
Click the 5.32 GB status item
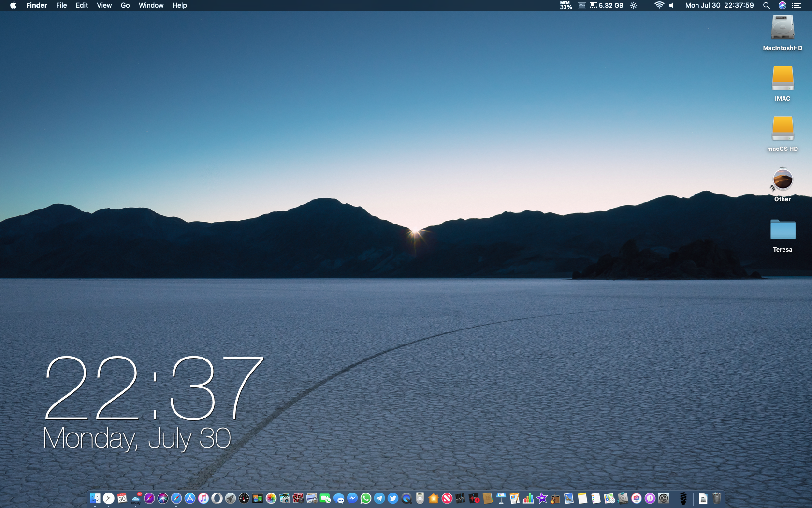coord(607,5)
